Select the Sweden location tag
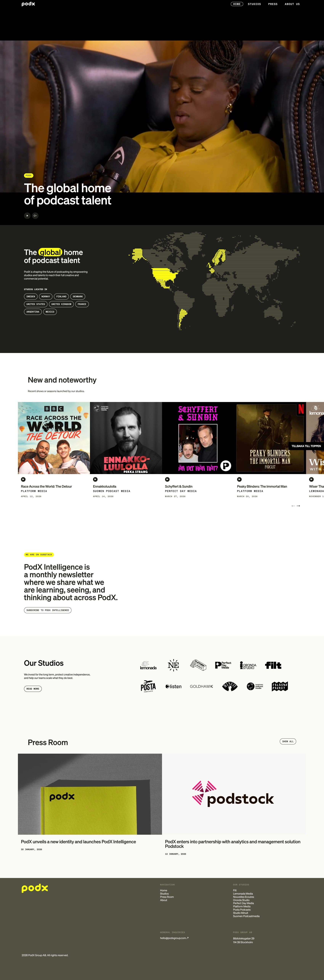This screenshot has width=324, height=980. pyautogui.click(x=31, y=296)
